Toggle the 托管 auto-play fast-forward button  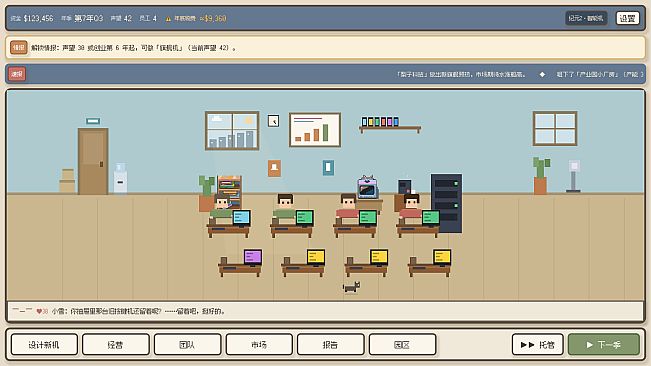coord(538,344)
